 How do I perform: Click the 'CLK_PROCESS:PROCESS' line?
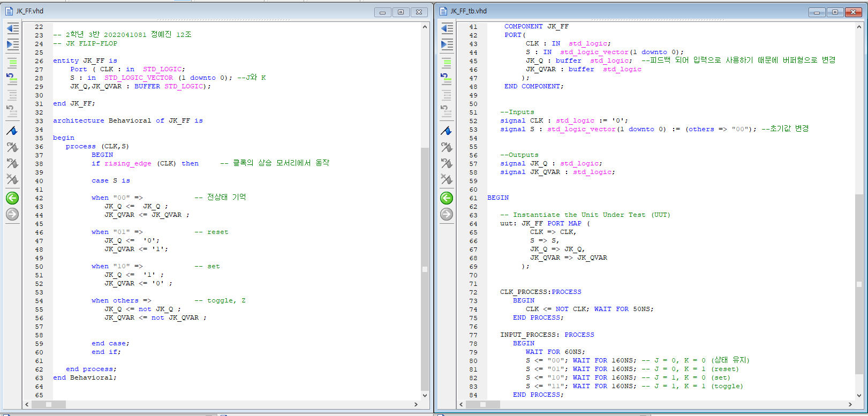pyautogui.click(x=541, y=292)
